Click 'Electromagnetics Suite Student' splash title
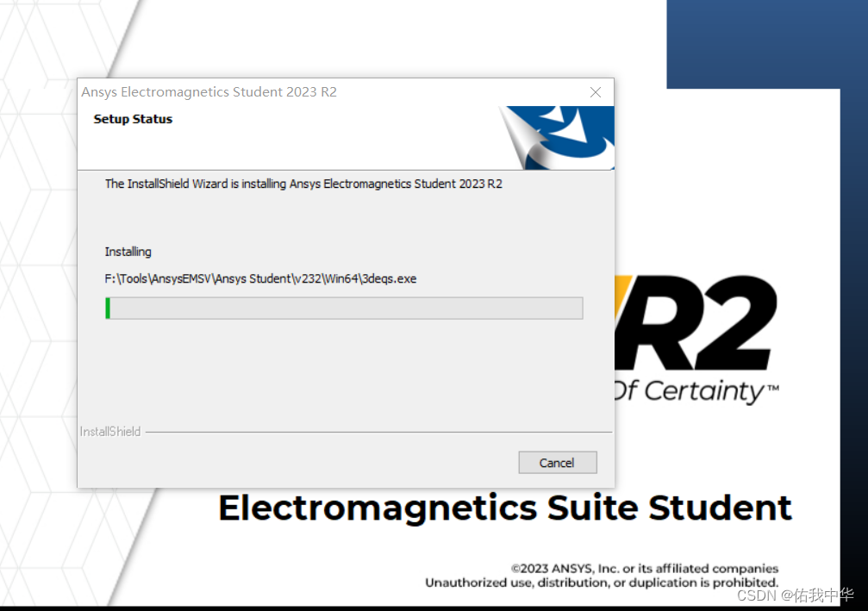Screen dimensions: 868x611 (505, 508)
